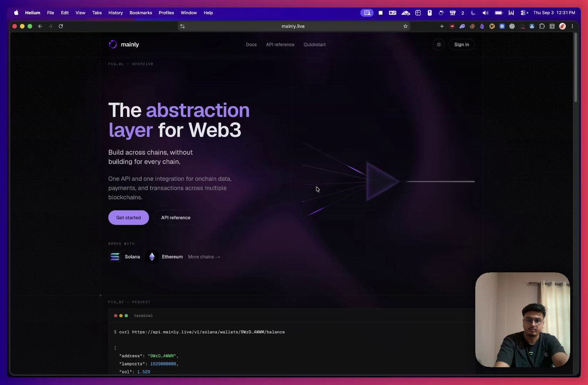Go back with the browser back arrow
This screenshot has height=385, width=588.
tap(40, 26)
